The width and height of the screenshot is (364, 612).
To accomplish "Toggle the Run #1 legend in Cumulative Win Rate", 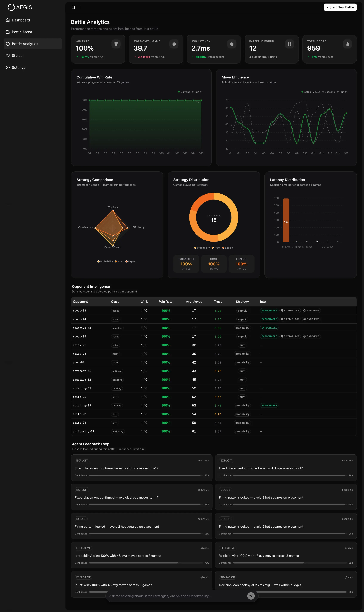I will [197, 92].
